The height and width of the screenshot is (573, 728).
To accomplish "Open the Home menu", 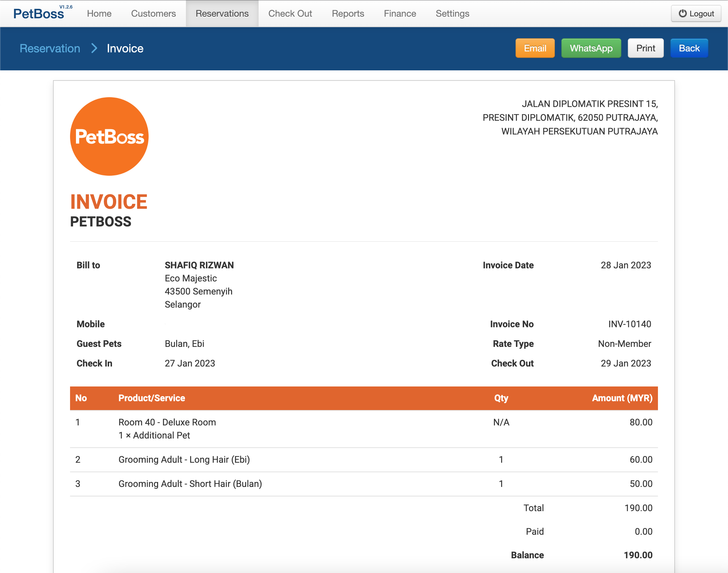I will [x=99, y=13].
